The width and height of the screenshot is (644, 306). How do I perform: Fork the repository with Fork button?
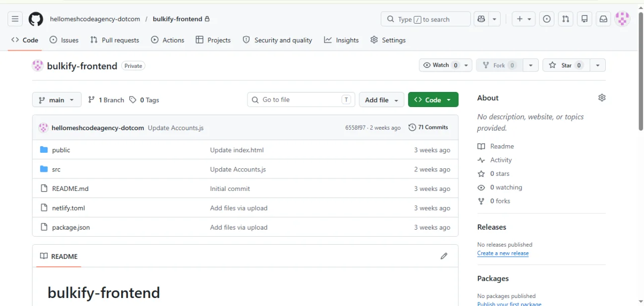[x=500, y=65]
